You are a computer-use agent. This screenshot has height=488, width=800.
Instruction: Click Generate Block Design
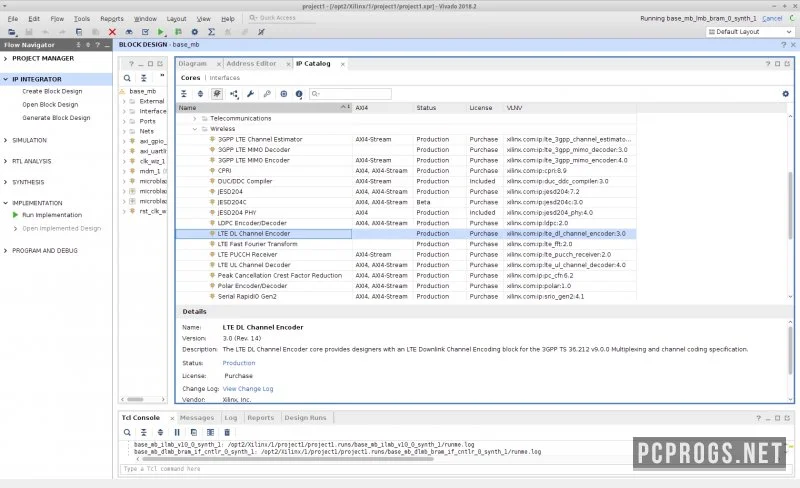tap(56, 118)
